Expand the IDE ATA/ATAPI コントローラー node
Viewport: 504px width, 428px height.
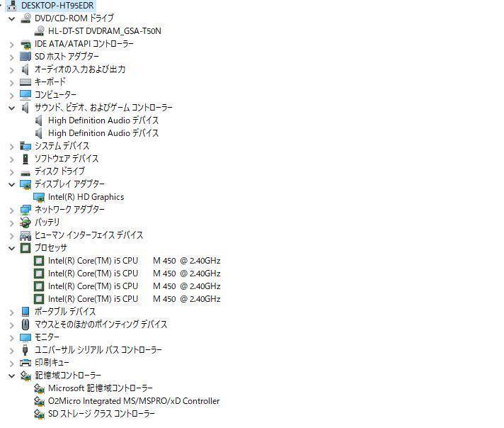pos(11,45)
